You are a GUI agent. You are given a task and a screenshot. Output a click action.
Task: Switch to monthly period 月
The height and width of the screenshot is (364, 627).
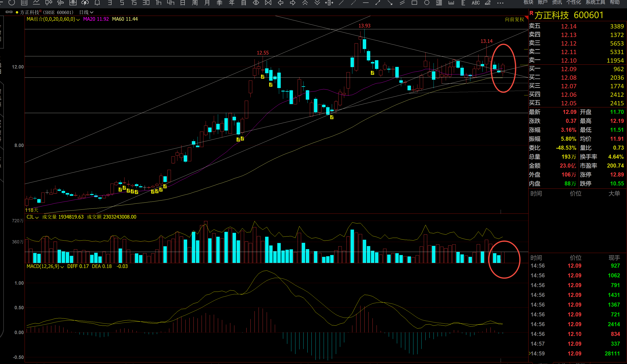click(207, 3)
